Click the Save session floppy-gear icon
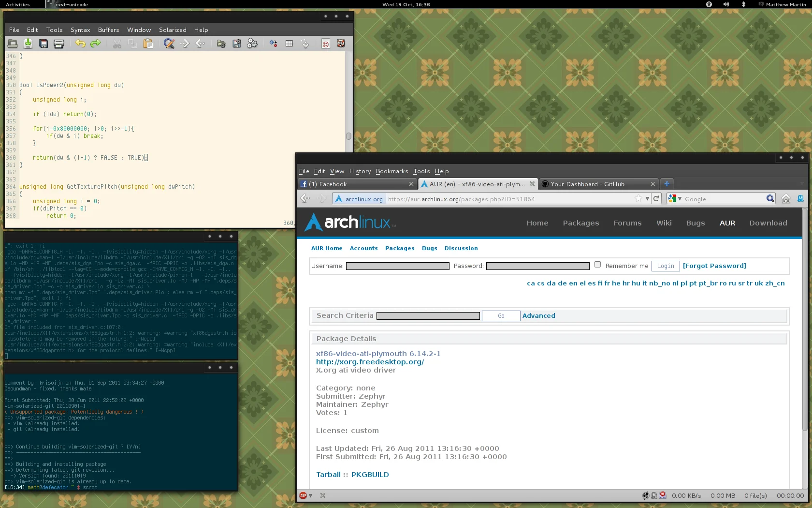The image size is (812, 508). click(x=237, y=44)
